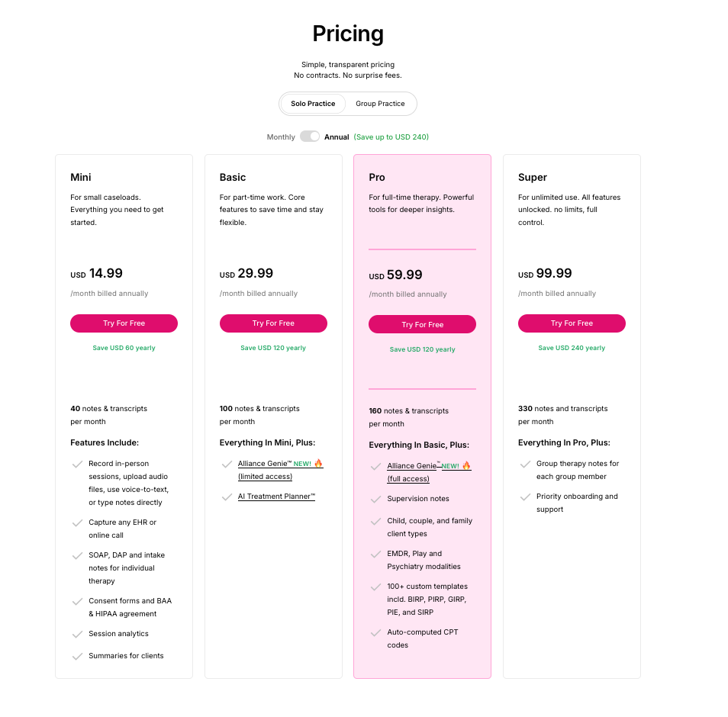
Task: Click checkmark beside AI Treatment Planner
Action: [227, 497]
